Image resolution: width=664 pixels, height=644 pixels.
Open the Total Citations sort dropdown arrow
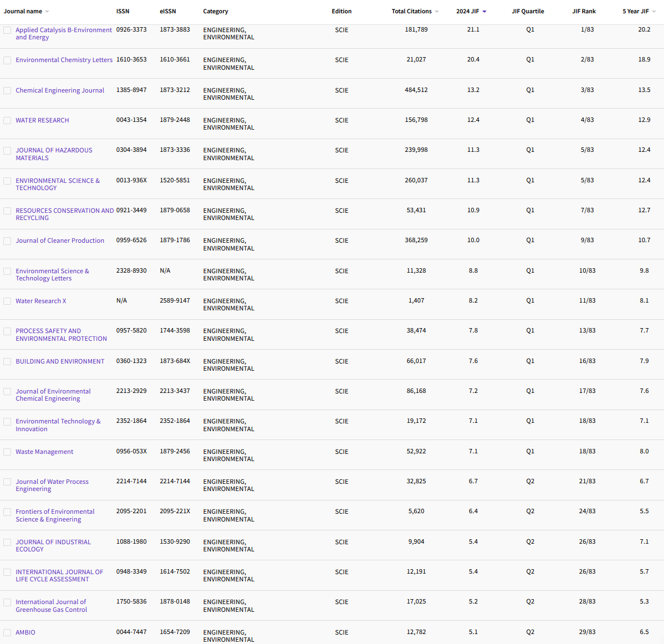[436, 11]
